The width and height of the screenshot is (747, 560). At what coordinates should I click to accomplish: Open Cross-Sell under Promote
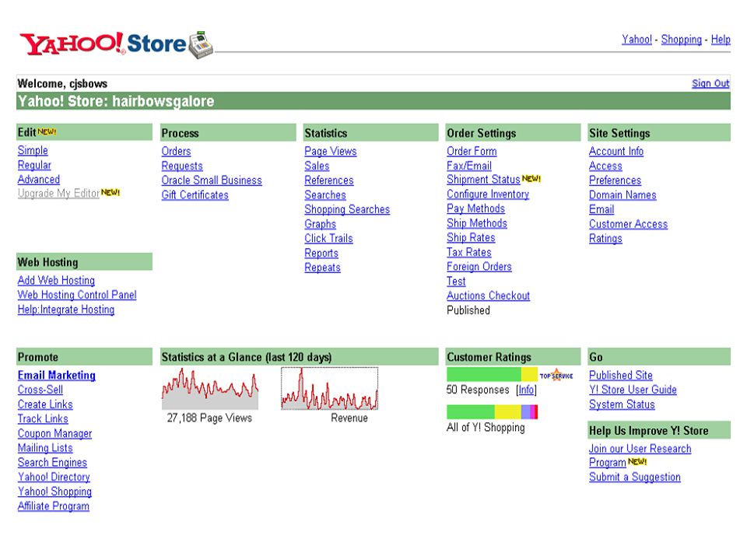click(40, 390)
